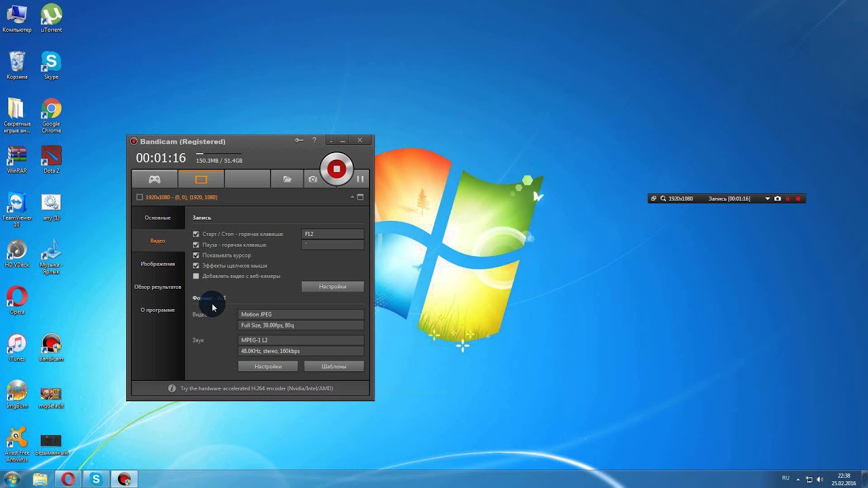Click the RU language indicator
The height and width of the screenshot is (488, 868).
tap(785, 479)
